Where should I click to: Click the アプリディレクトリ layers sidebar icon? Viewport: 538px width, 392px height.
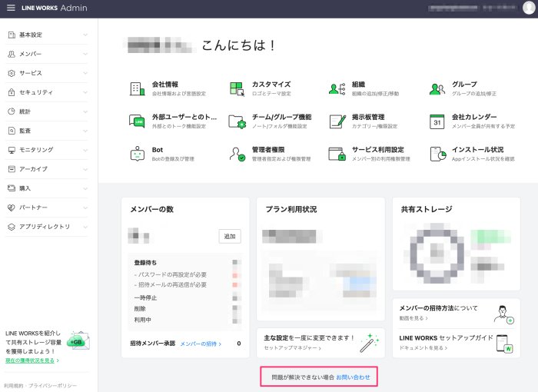[x=12, y=227]
